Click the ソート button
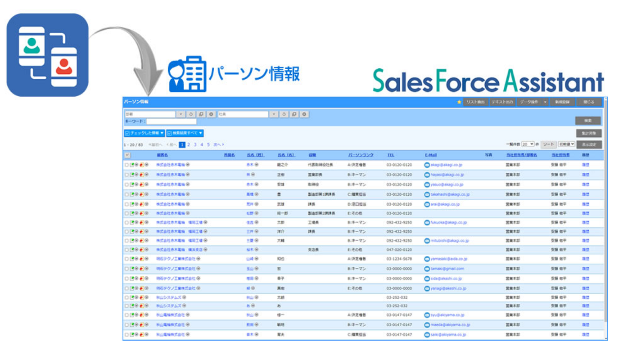 pos(548,144)
